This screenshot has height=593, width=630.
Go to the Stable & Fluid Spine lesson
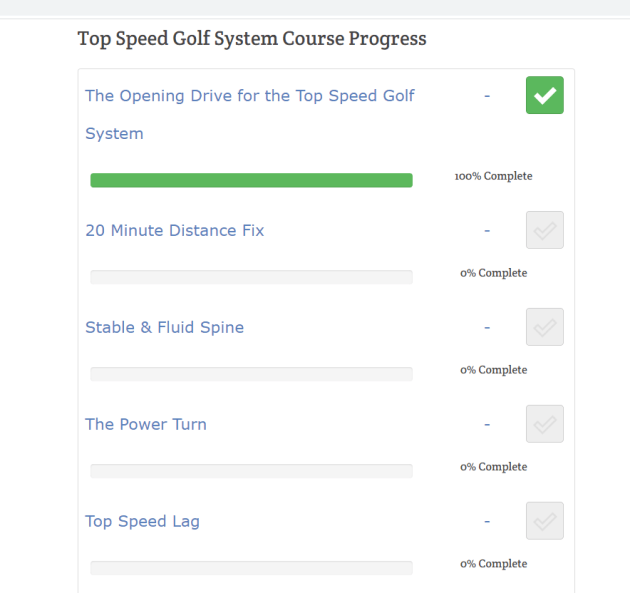coord(164,327)
